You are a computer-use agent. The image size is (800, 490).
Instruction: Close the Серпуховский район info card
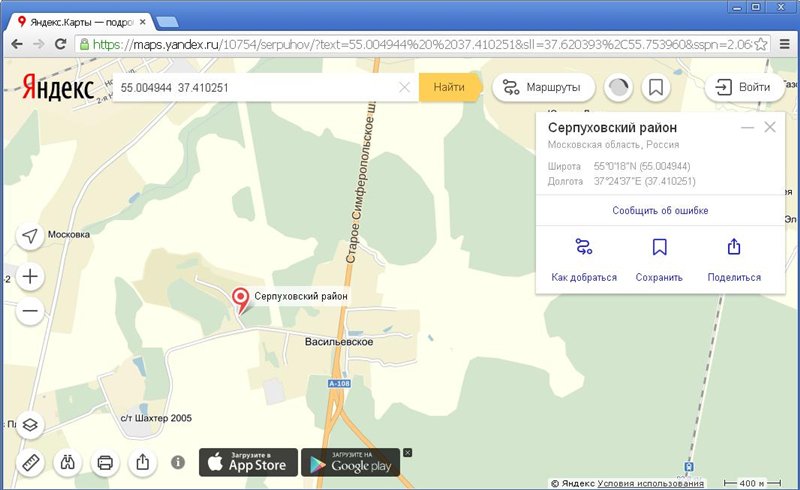[x=770, y=127]
